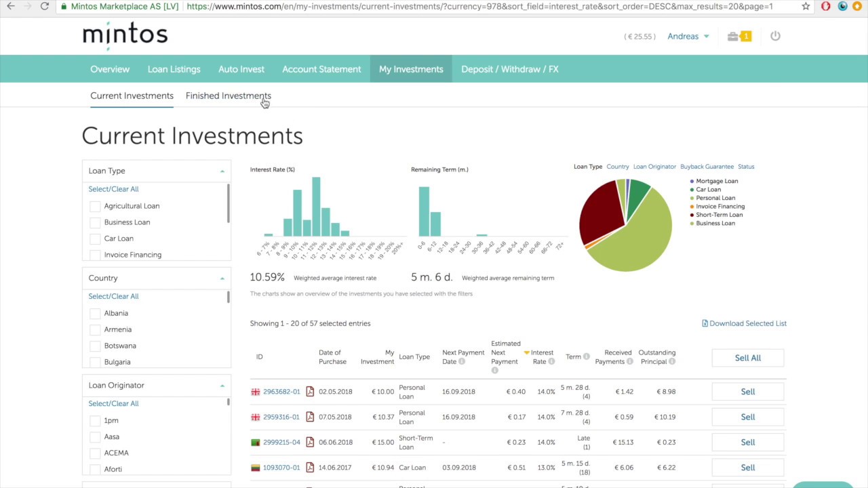This screenshot has width=868, height=488.
Task: Click the green padlock security icon
Action: click(63, 6)
